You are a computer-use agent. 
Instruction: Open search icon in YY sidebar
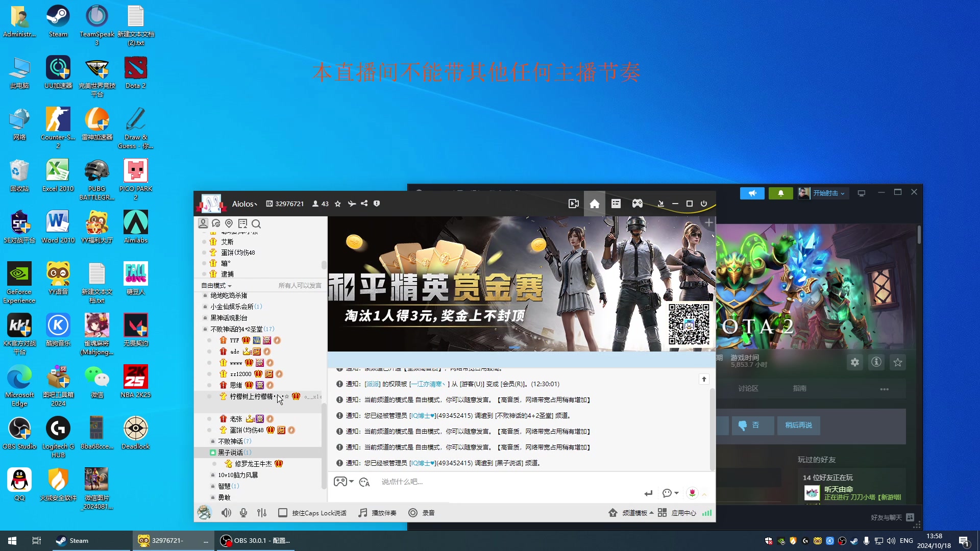(256, 223)
